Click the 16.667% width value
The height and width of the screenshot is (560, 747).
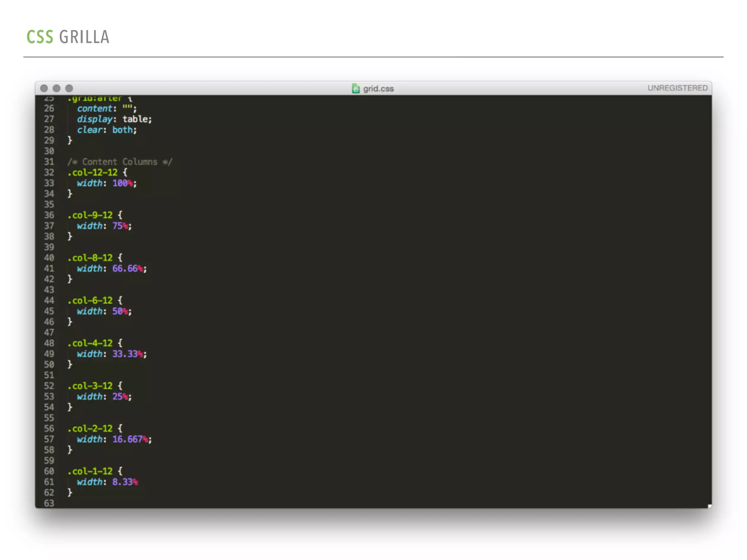pos(130,439)
